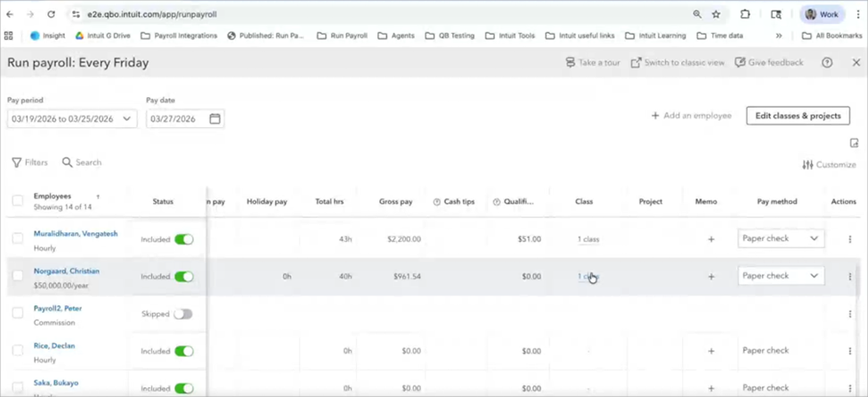Toggle Included switch for Muralidharan, Vengatesh
The height and width of the screenshot is (397, 868).
183,239
